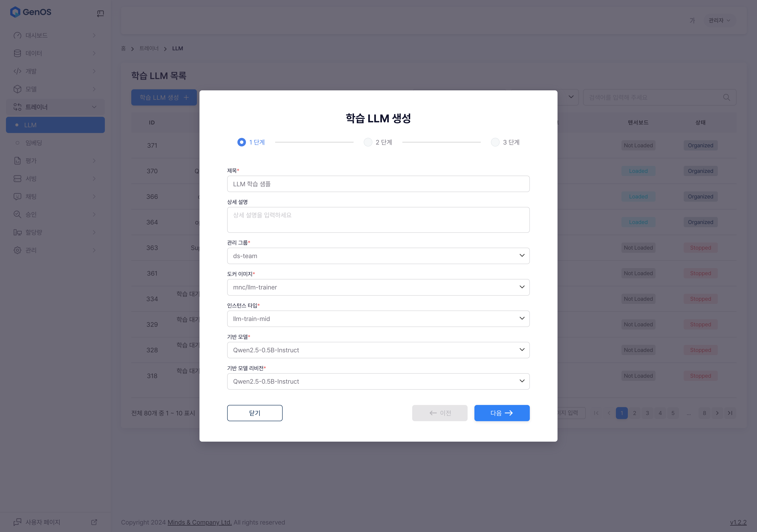Click the search magnifier icon
This screenshot has height=532, width=757.
click(726, 98)
